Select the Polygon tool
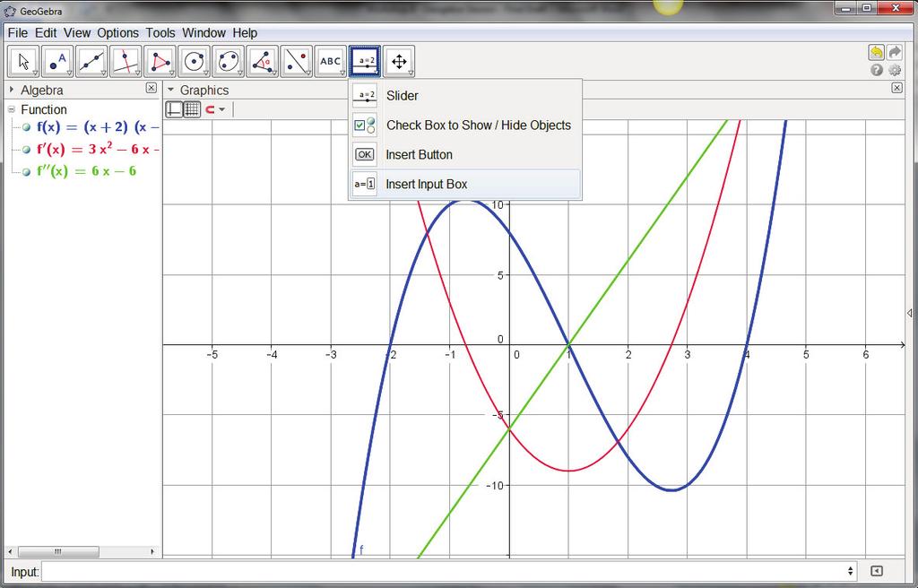The width and height of the screenshot is (918, 588). [x=160, y=62]
